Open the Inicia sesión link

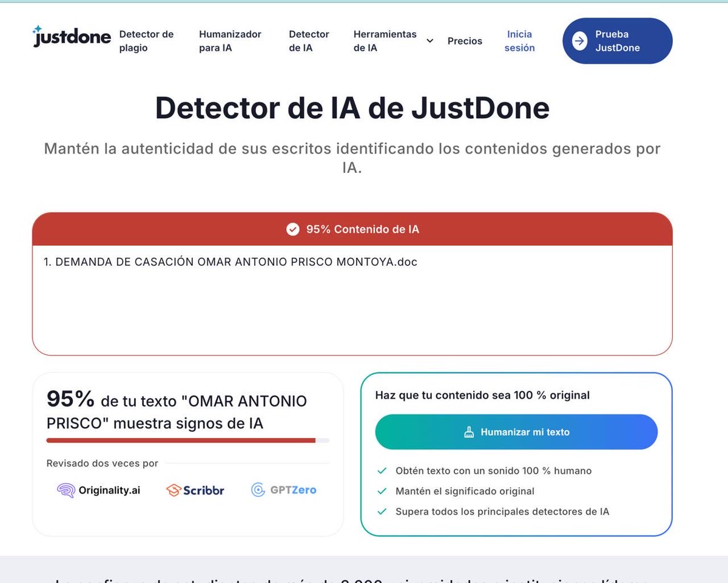[x=519, y=41]
